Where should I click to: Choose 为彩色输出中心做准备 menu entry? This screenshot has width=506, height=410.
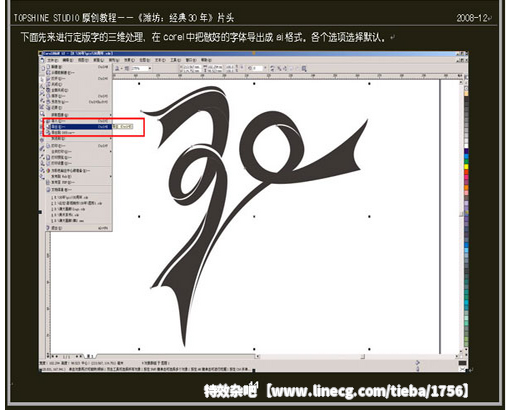(78, 170)
